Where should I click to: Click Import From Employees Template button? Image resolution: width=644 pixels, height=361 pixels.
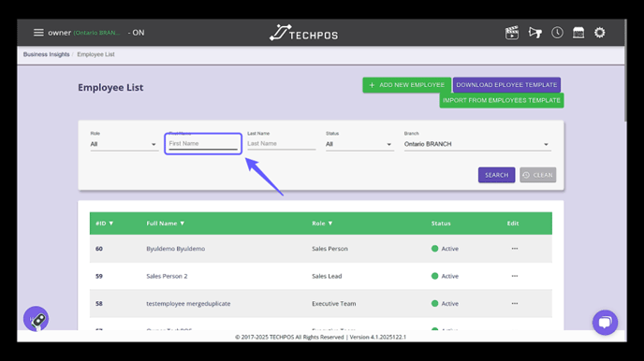pyautogui.click(x=502, y=100)
